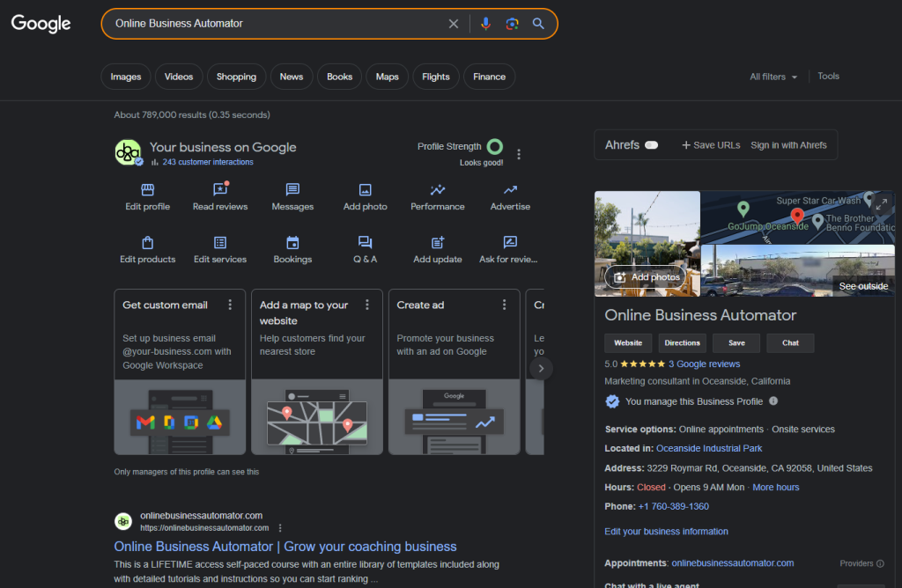This screenshot has width=902, height=588.
Task: Switch to Finance tab
Action: (x=489, y=77)
